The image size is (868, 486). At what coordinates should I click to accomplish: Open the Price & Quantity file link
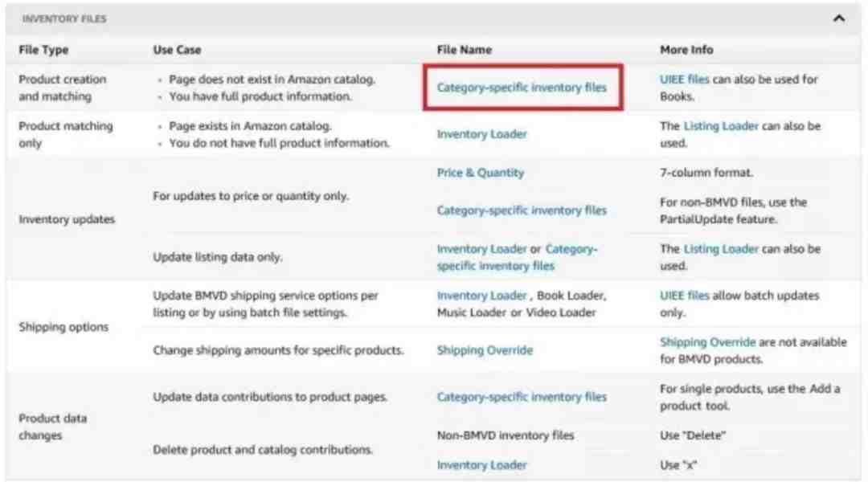pos(480,173)
